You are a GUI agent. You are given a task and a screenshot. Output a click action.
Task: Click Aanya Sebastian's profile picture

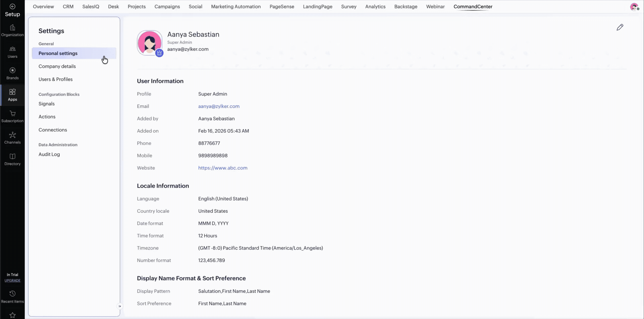pyautogui.click(x=149, y=43)
